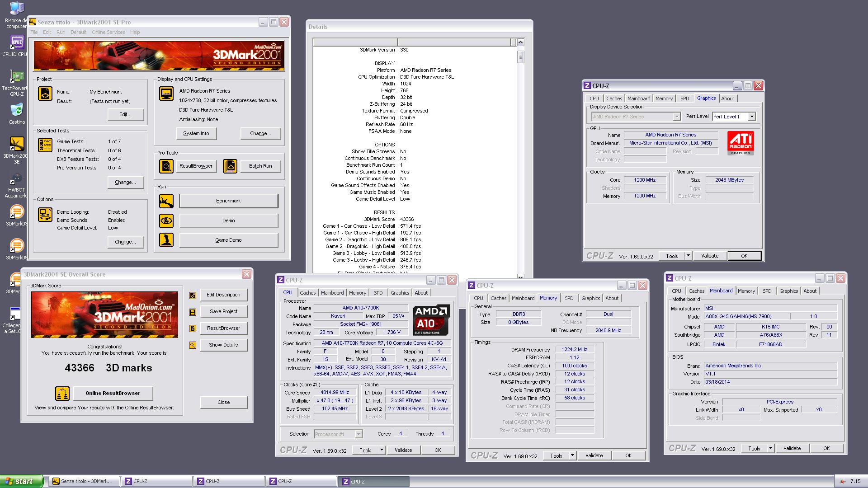Click the Game Demo joystick icon
Screen dimensions: 868x488
[166, 240]
